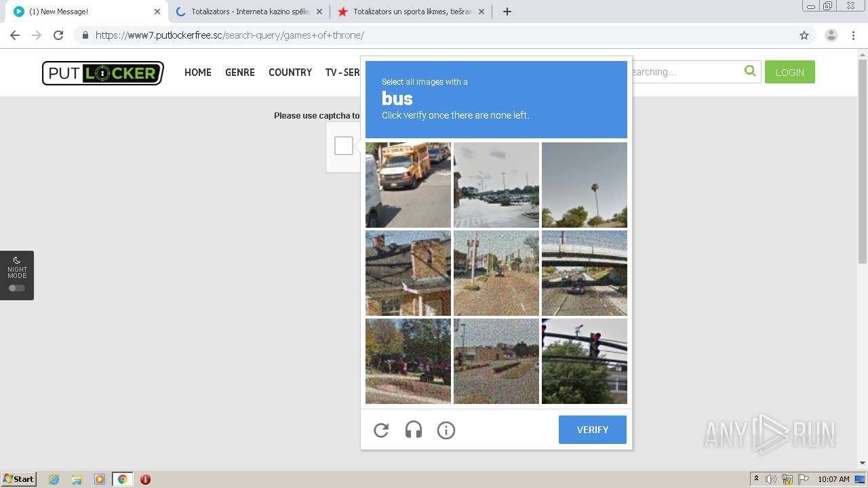
Task: Click the green LOGIN button
Action: tap(790, 72)
